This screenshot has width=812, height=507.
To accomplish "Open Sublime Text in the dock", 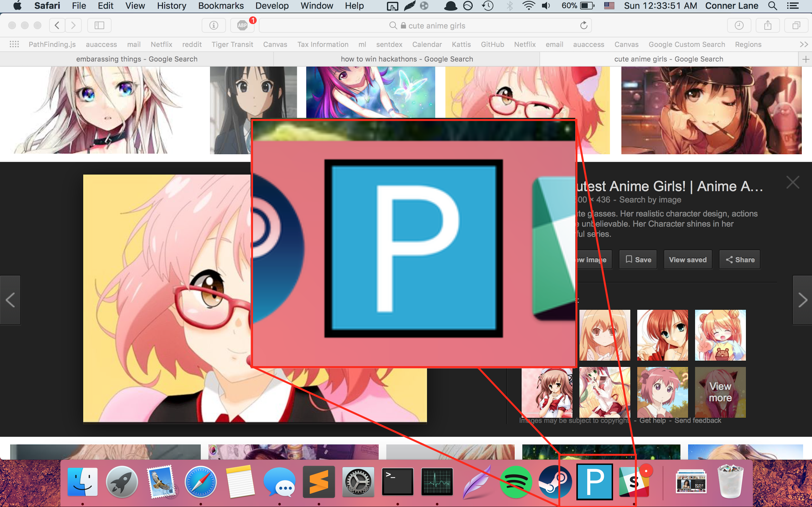I will [319, 482].
